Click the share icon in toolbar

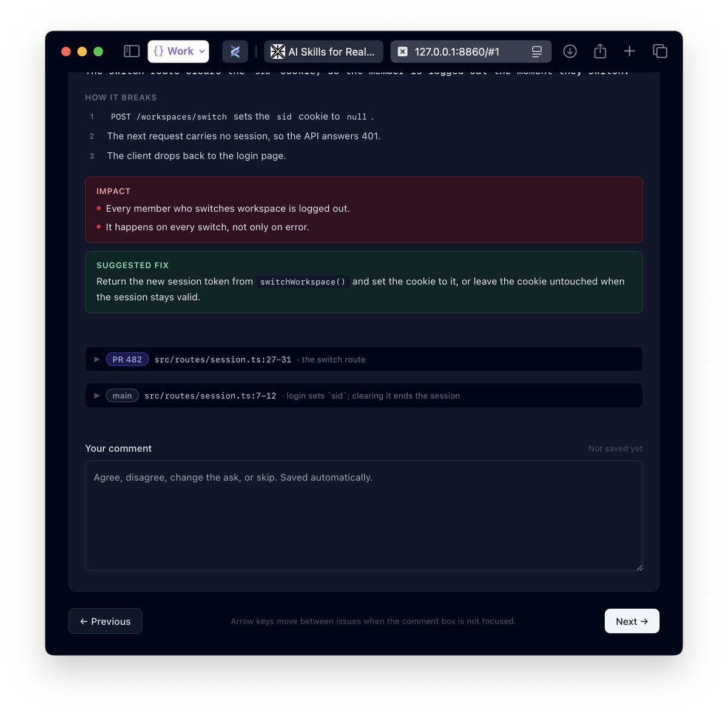tap(600, 51)
